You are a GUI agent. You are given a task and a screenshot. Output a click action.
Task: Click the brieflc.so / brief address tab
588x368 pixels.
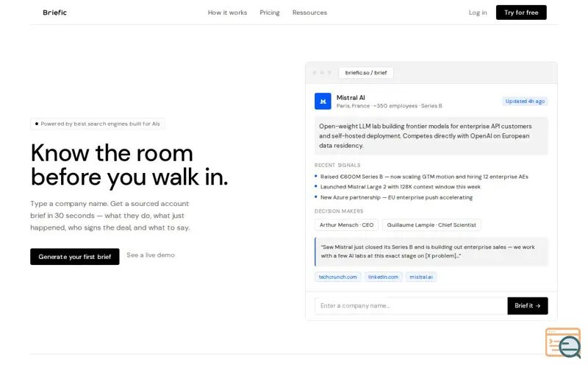[x=365, y=72]
